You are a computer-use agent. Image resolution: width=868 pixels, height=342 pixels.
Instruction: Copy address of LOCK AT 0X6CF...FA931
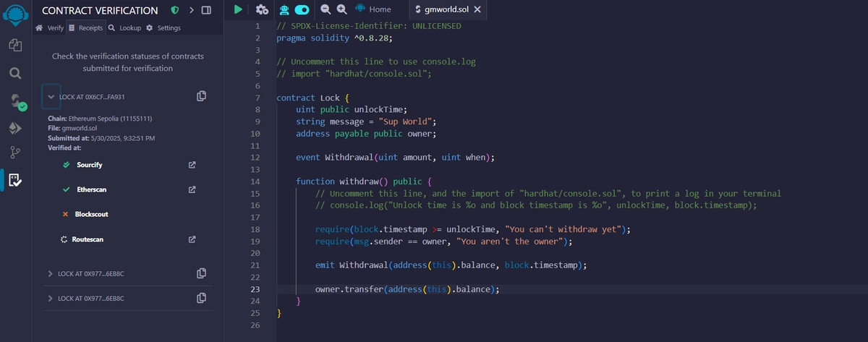click(x=202, y=96)
